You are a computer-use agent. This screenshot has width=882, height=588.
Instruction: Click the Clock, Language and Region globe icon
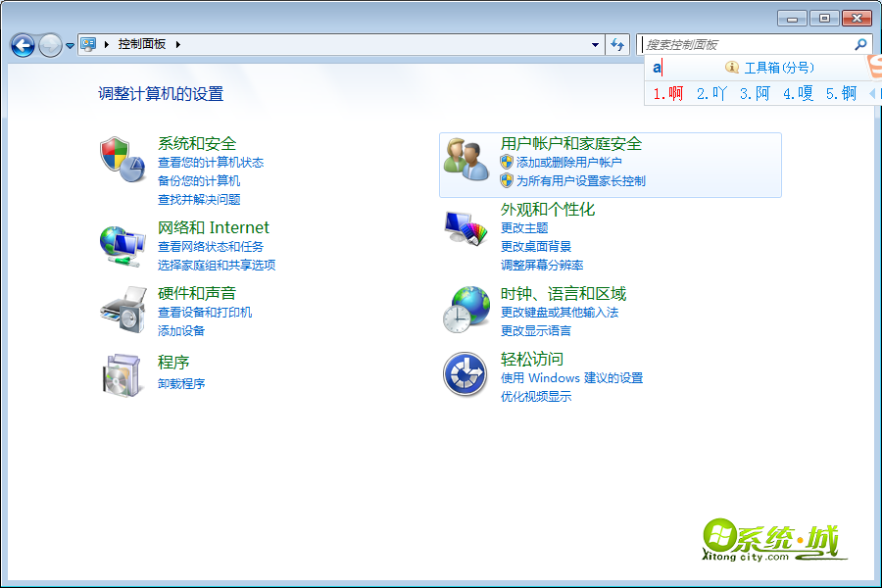pyautogui.click(x=465, y=310)
